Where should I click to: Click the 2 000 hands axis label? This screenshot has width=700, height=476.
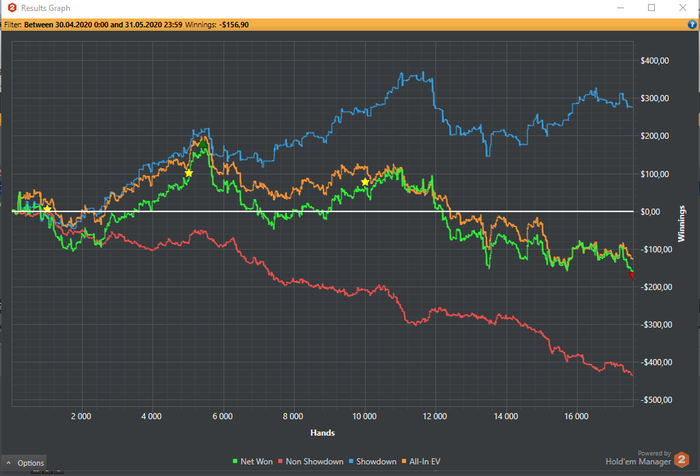[81, 416]
